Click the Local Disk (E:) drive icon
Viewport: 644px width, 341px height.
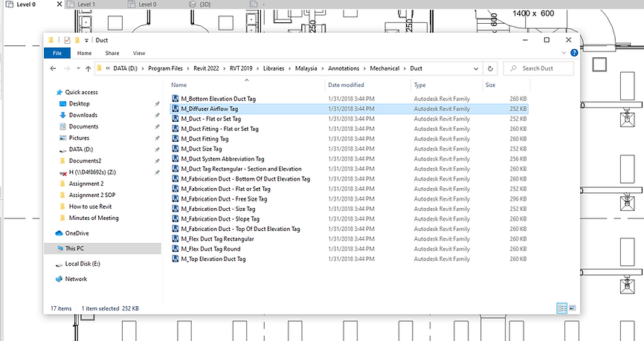pyautogui.click(x=59, y=264)
